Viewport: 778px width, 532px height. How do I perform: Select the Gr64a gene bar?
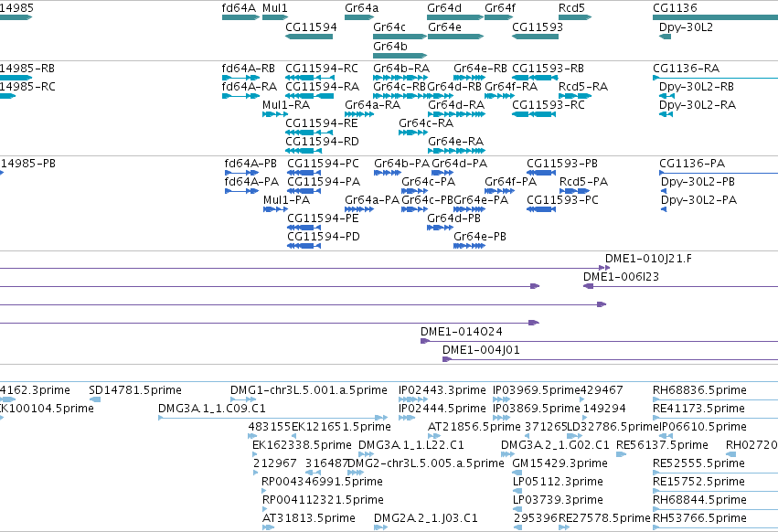tap(359, 17)
